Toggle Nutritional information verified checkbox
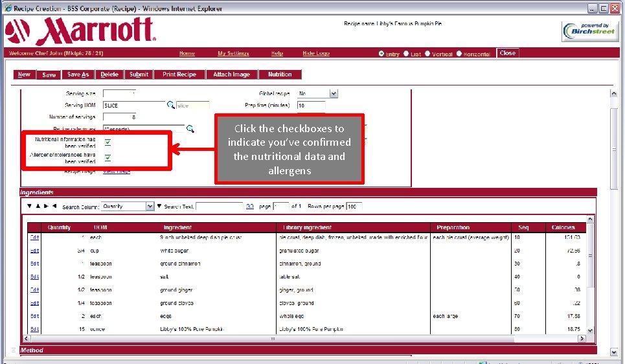625x364 pixels. point(108,142)
